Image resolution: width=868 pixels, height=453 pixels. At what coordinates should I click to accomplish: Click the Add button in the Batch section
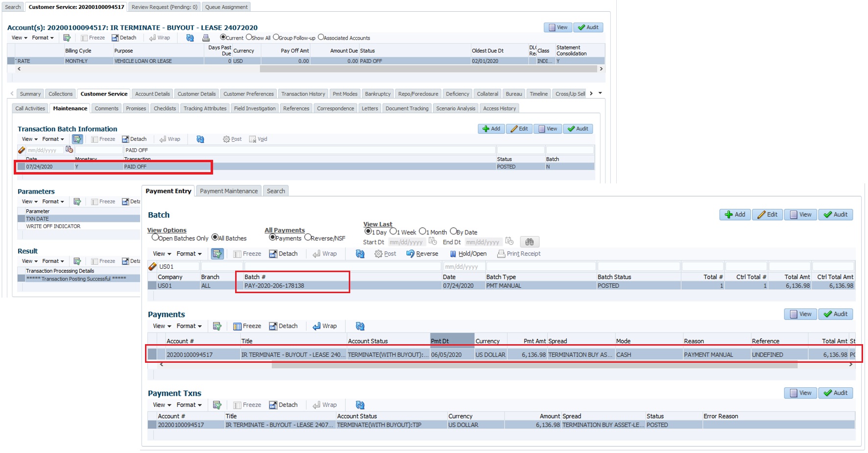pyautogui.click(x=735, y=215)
